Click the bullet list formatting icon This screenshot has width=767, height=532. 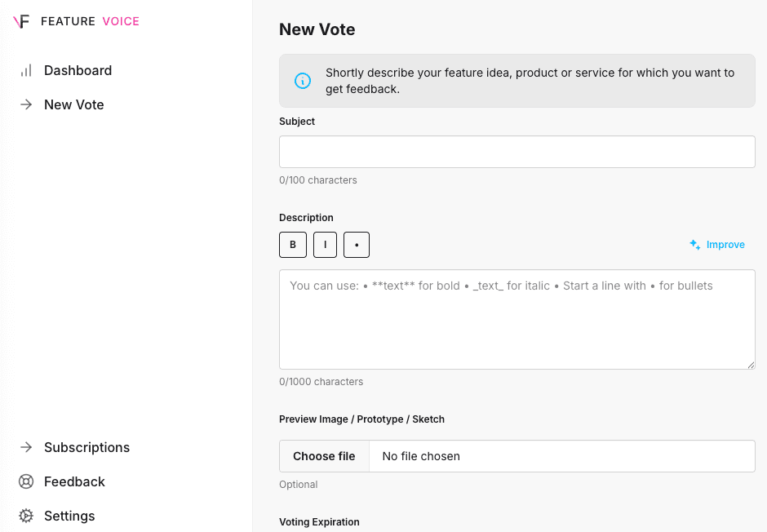[357, 245]
